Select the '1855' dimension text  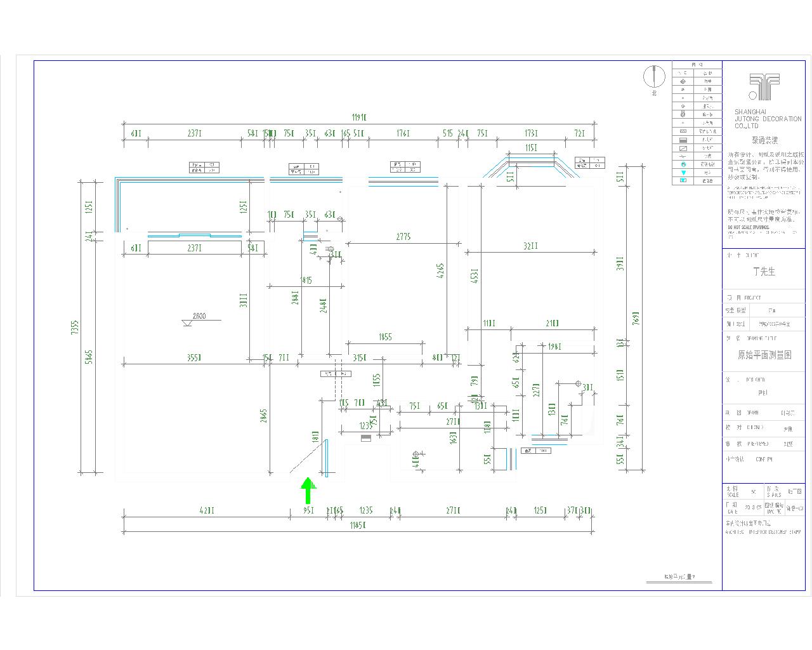pyautogui.click(x=385, y=337)
